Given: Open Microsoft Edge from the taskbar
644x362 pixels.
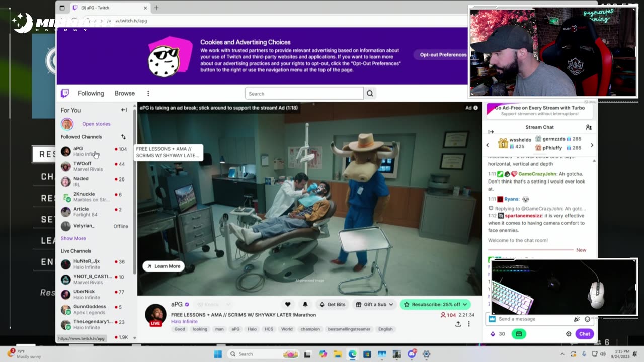Looking at the screenshot, I should click(352, 354).
